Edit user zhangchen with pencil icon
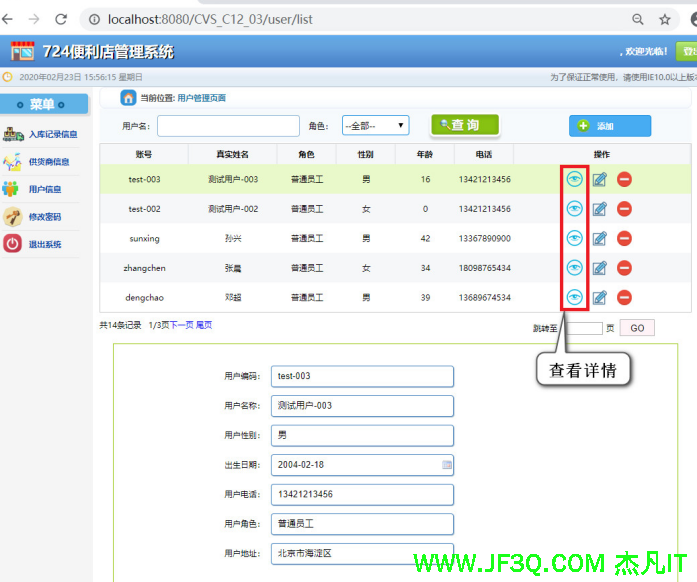 [599, 267]
